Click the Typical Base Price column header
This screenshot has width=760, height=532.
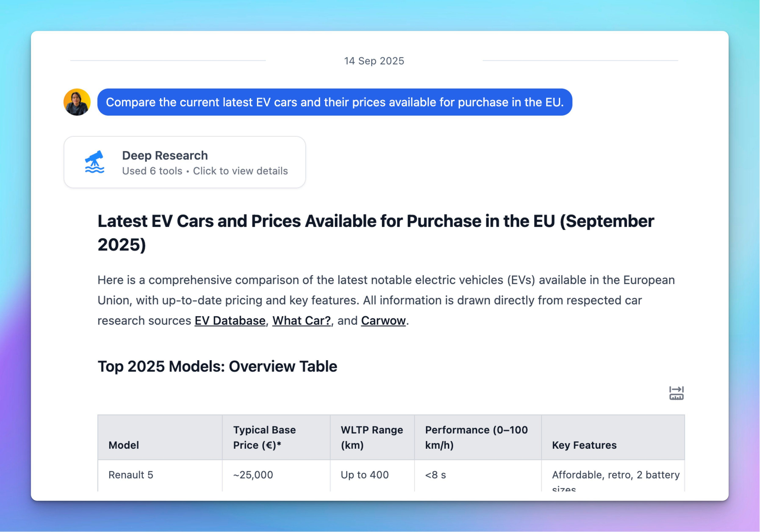pyautogui.click(x=264, y=437)
